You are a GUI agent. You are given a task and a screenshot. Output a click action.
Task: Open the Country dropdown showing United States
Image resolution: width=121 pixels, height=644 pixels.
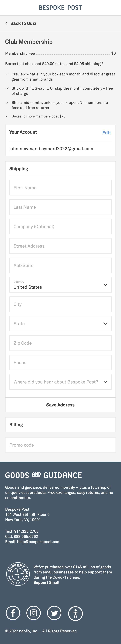(x=60, y=285)
